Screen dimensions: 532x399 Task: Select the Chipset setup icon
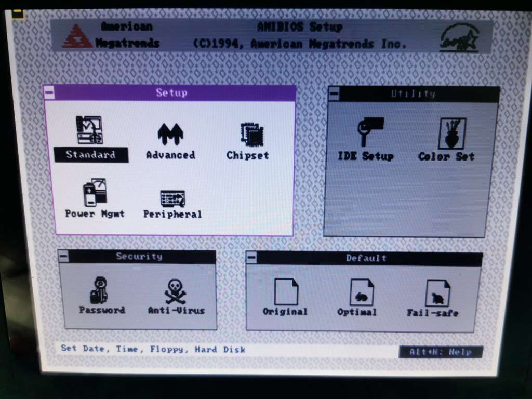coord(251,134)
